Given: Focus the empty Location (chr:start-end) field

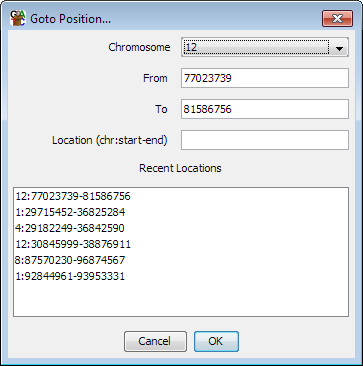Looking at the screenshot, I should [x=265, y=140].
